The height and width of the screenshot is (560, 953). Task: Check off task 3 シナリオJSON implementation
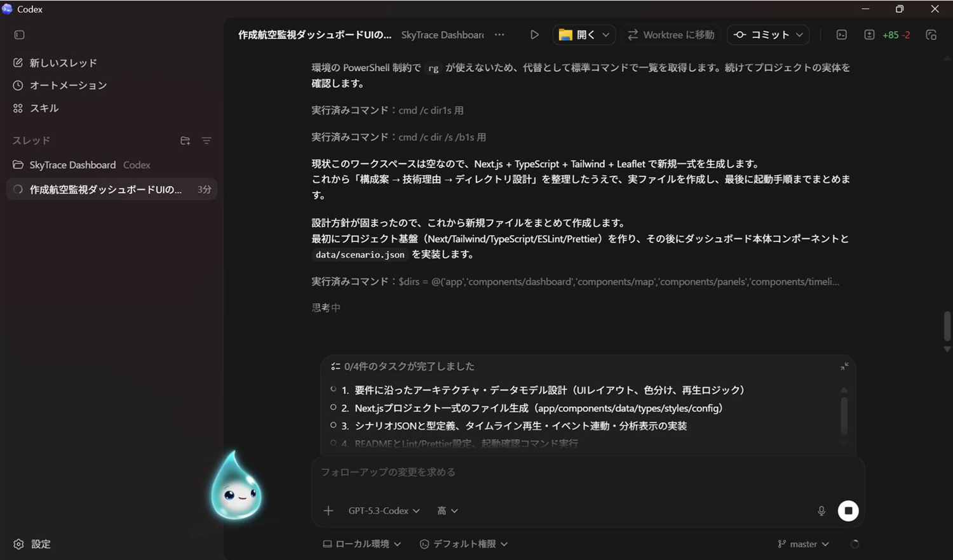click(x=333, y=425)
